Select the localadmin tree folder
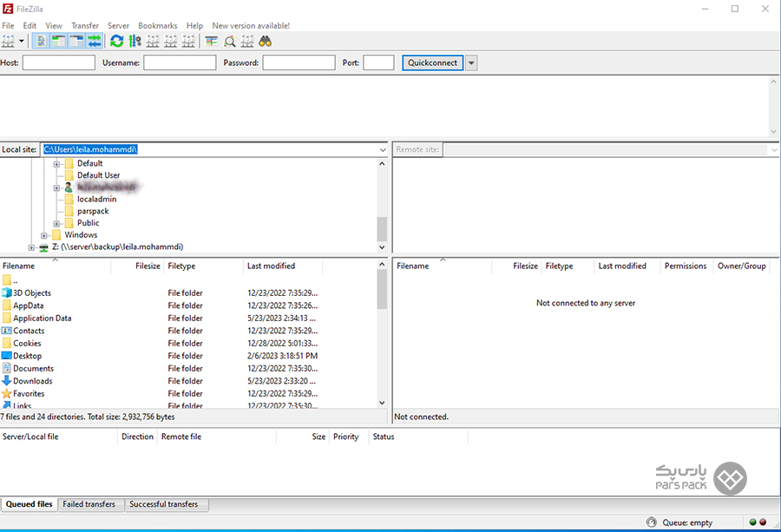Screen dimensions: 781x532 pos(96,200)
